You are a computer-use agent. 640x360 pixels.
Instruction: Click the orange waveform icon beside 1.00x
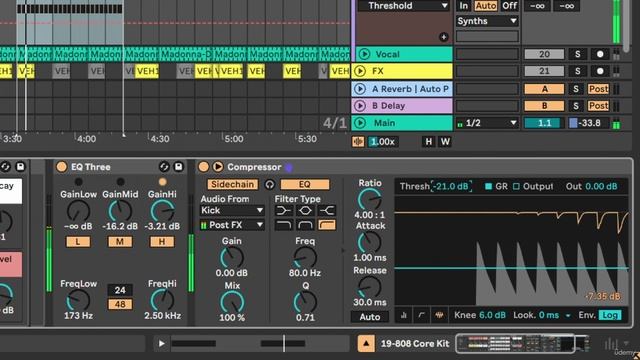(x=358, y=142)
